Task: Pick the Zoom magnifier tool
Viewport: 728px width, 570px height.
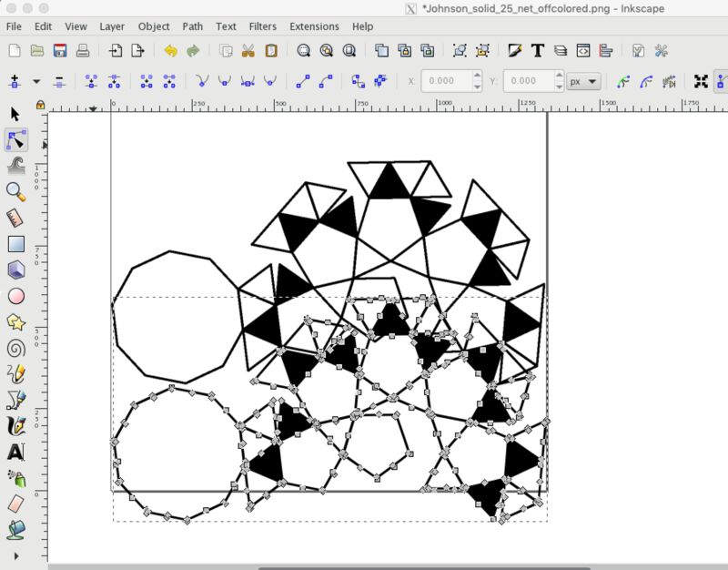Action: 15,192
